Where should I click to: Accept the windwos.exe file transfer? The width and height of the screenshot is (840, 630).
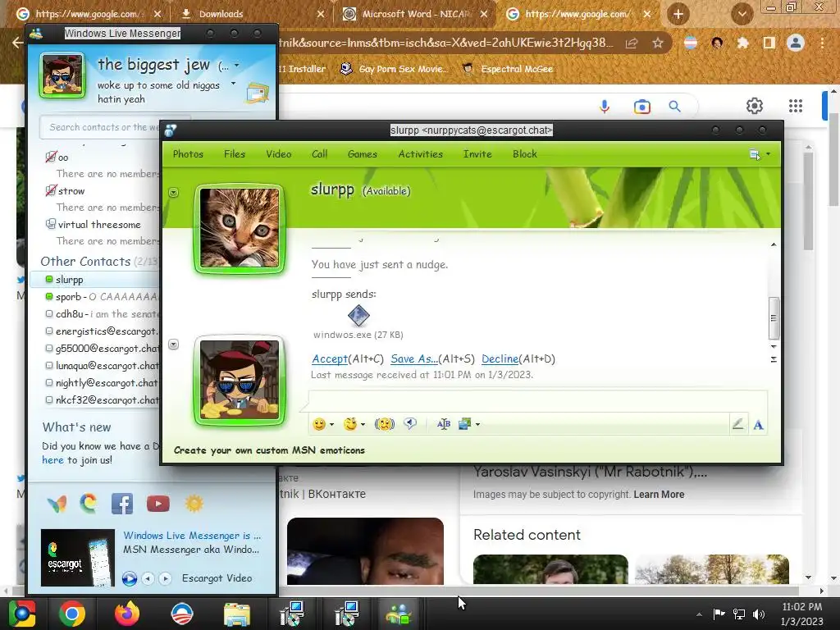(x=330, y=359)
